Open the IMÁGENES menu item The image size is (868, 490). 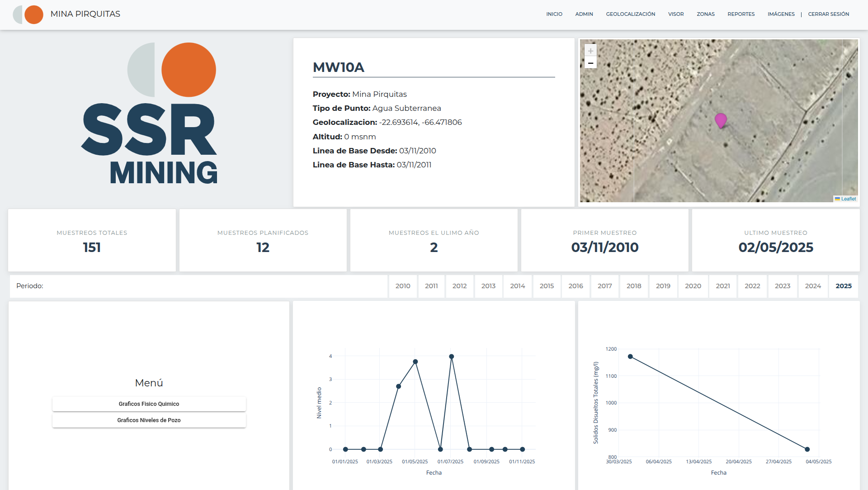click(781, 14)
